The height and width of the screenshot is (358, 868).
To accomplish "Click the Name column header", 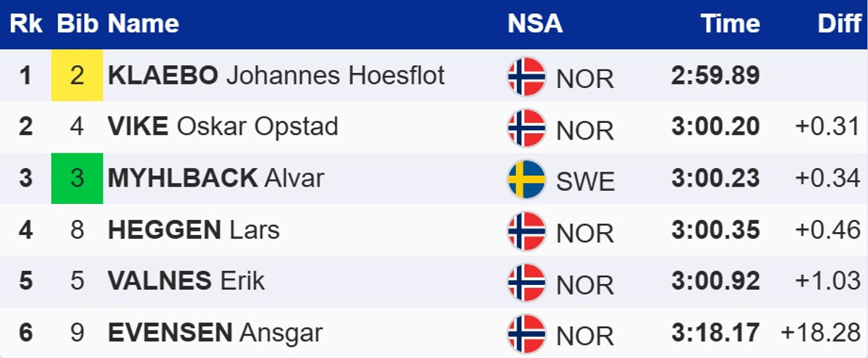I will click(x=143, y=24).
